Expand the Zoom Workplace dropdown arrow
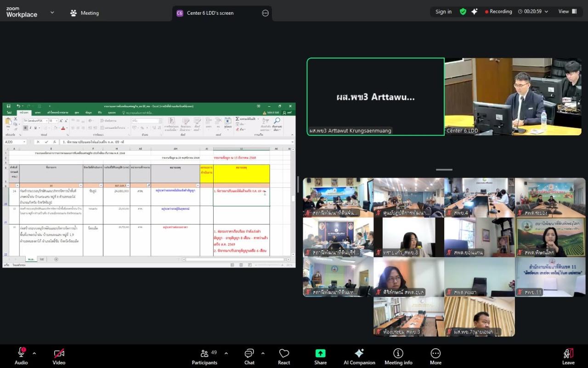The width and height of the screenshot is (588, 368). [x=52, y=12]
